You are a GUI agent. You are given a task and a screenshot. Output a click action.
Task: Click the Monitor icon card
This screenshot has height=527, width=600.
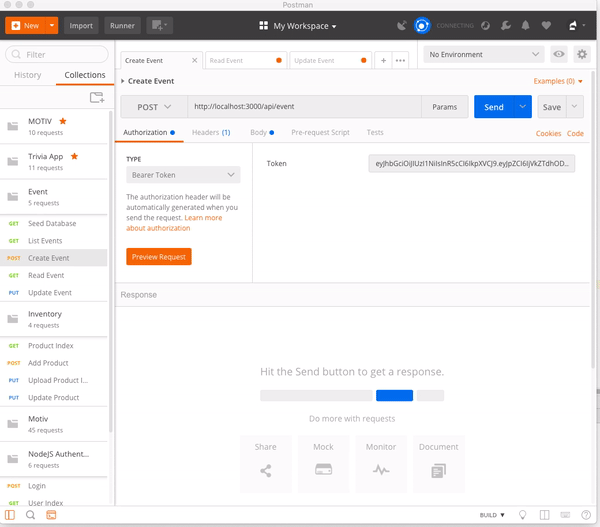[x=381, y=464]
